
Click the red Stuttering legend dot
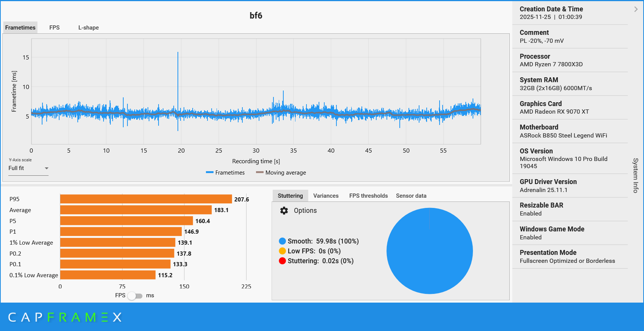pos(282,261)
